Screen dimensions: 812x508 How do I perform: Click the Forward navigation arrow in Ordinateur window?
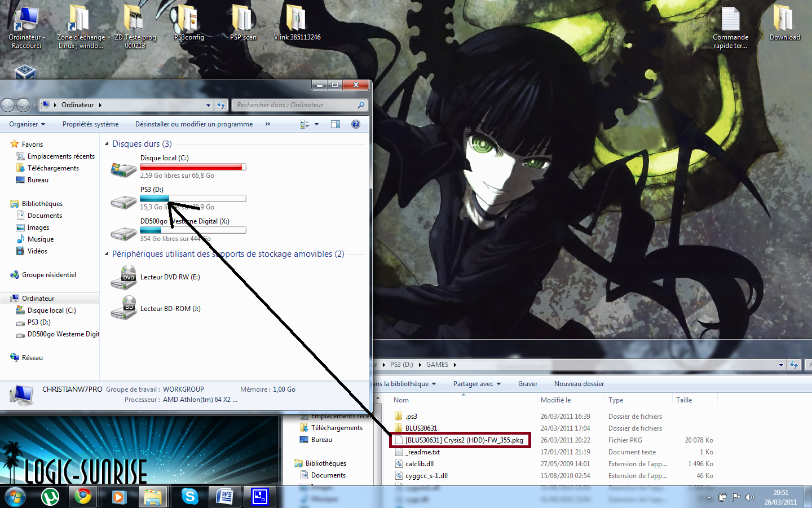point(23,105)
